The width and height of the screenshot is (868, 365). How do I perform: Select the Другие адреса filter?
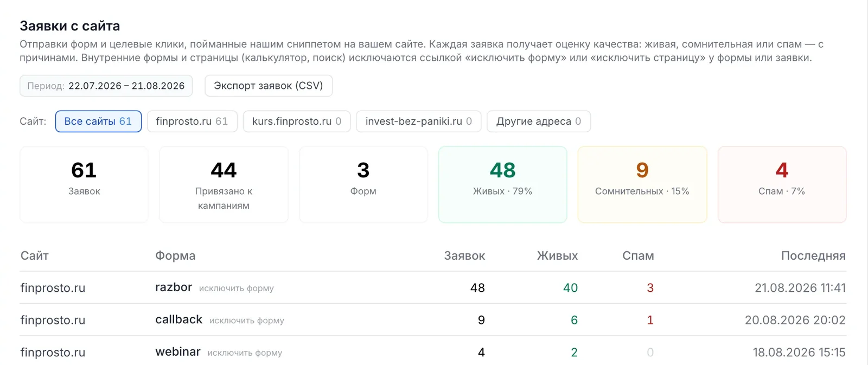click(539, 121)
